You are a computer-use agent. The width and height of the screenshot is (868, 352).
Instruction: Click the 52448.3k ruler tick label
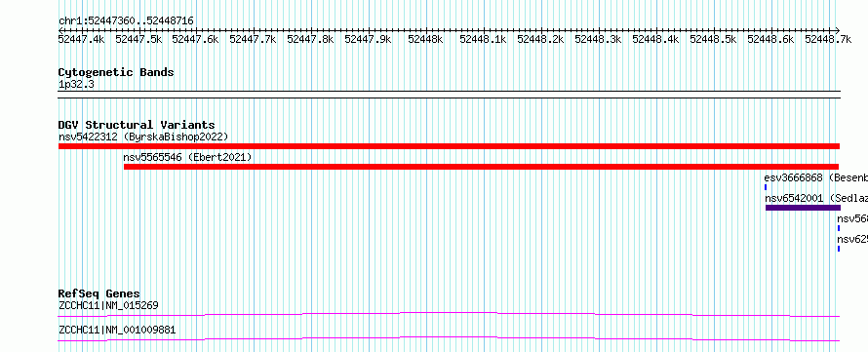pyautogui.click(x=599, y=39)
